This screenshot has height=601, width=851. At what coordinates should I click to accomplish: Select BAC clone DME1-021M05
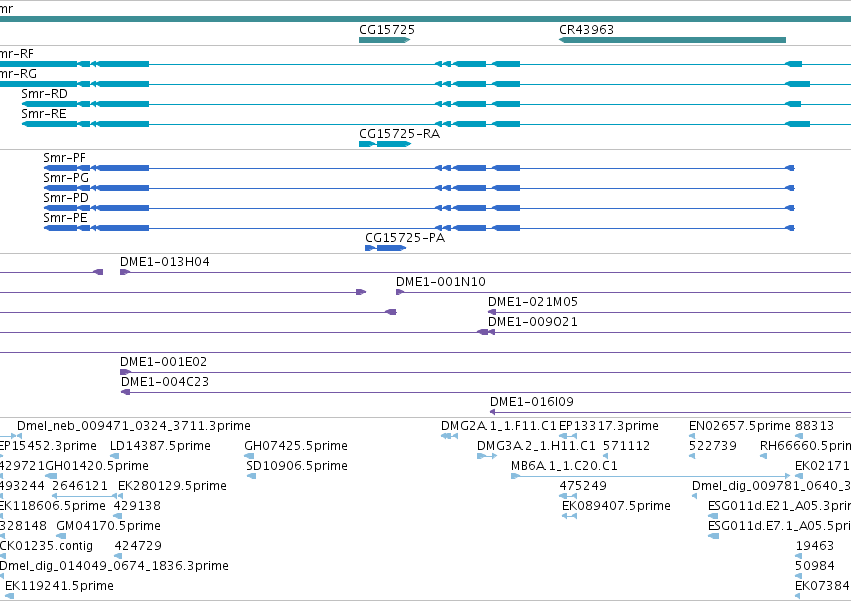(x=533, y=302)
